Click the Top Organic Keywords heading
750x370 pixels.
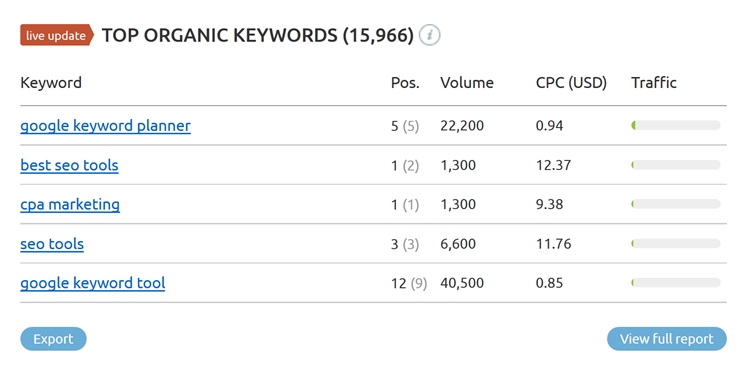[257, 35]
